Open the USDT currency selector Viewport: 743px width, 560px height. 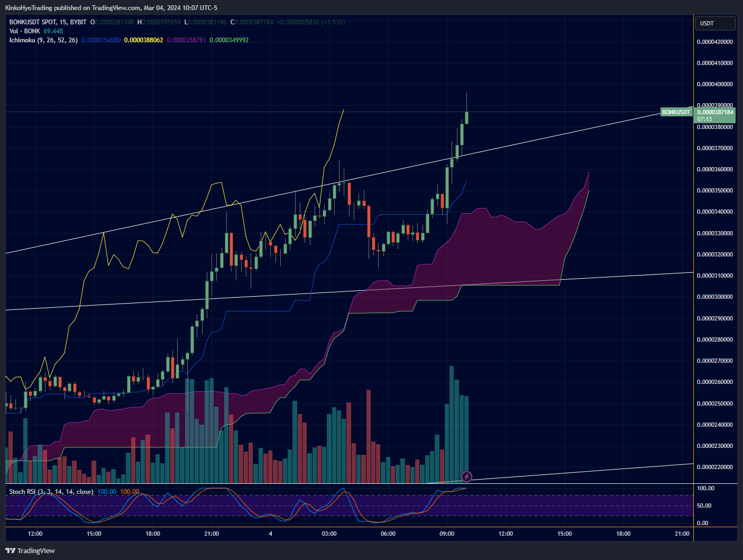coord(715,23)
